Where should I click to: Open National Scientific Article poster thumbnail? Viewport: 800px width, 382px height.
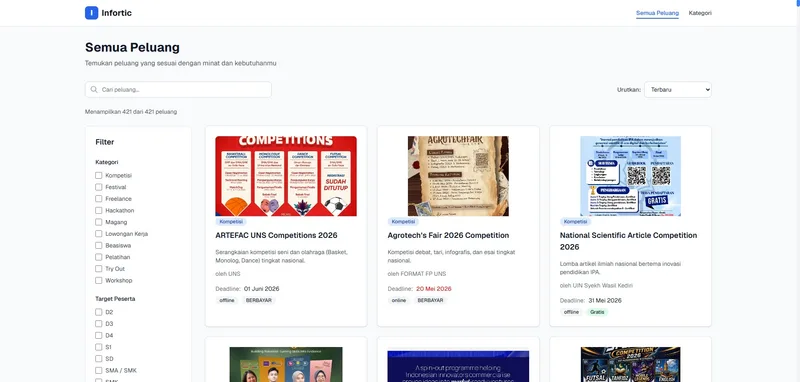(631, 176)
